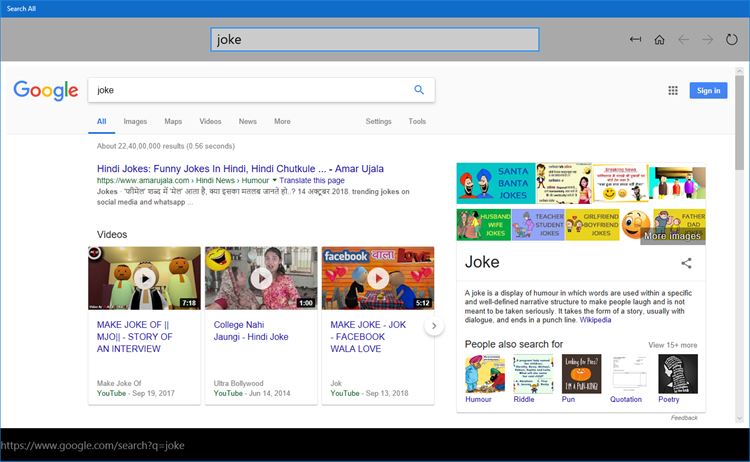This screenshot has width=750, height=462.
Task: Switch to the Images tab
Action: click(135, 121)
